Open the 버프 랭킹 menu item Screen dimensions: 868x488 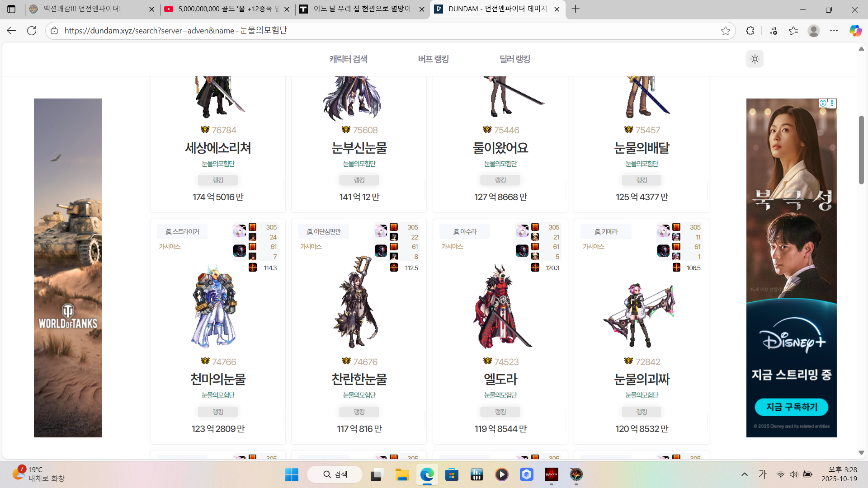(433, 59)
